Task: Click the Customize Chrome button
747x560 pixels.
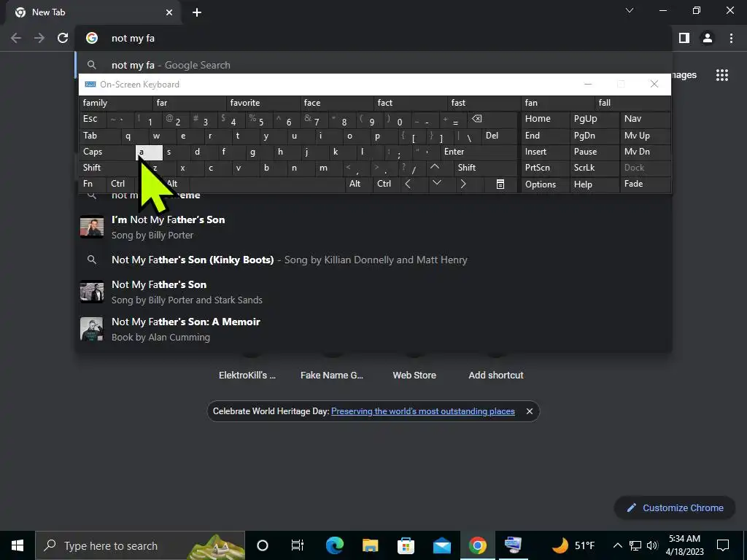Action: tap(675, 507)
